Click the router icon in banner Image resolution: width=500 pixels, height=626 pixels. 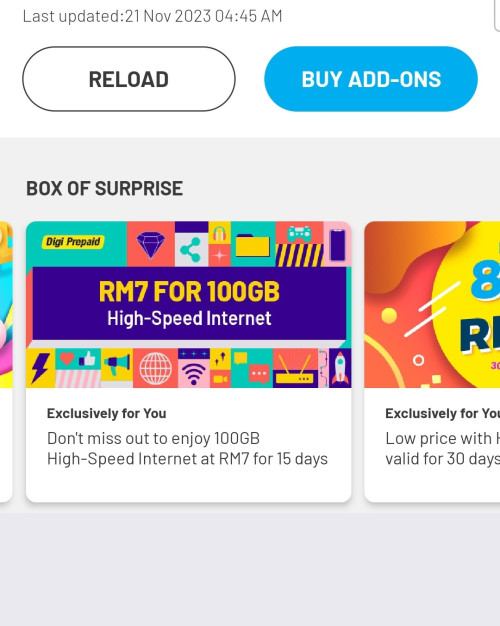295,369
